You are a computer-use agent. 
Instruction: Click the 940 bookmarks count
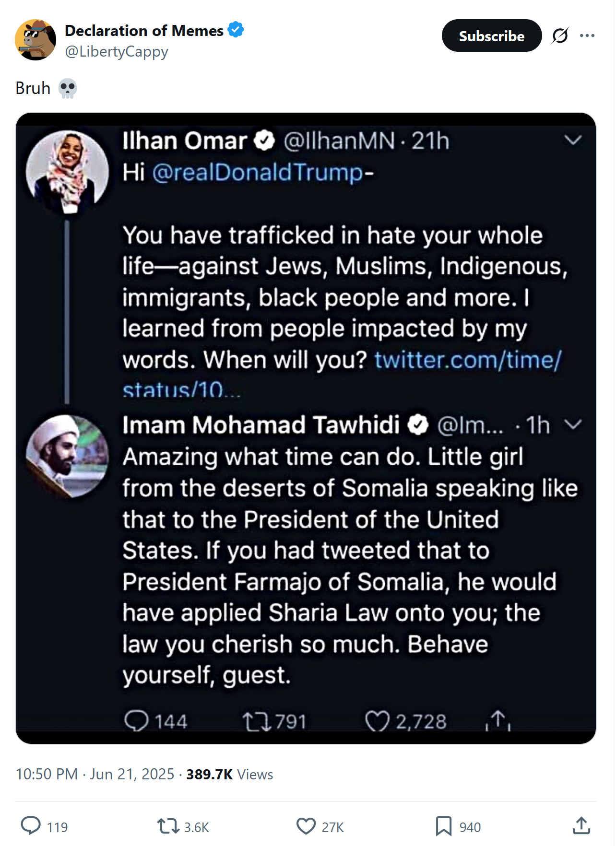pos(470,827)
